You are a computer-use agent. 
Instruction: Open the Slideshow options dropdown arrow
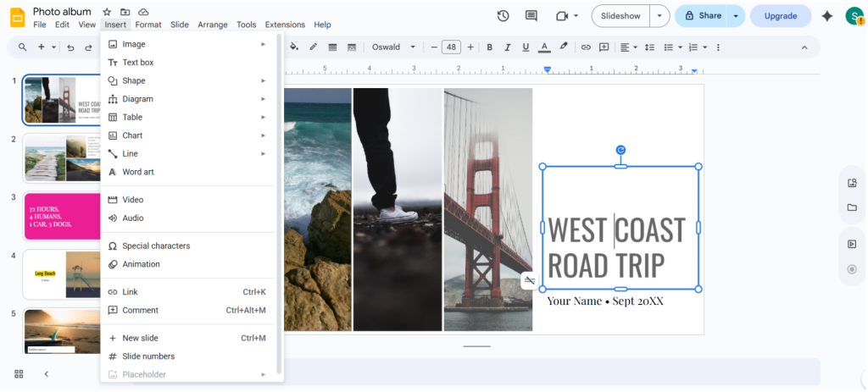pyautogui.click(x=659, y=16)
